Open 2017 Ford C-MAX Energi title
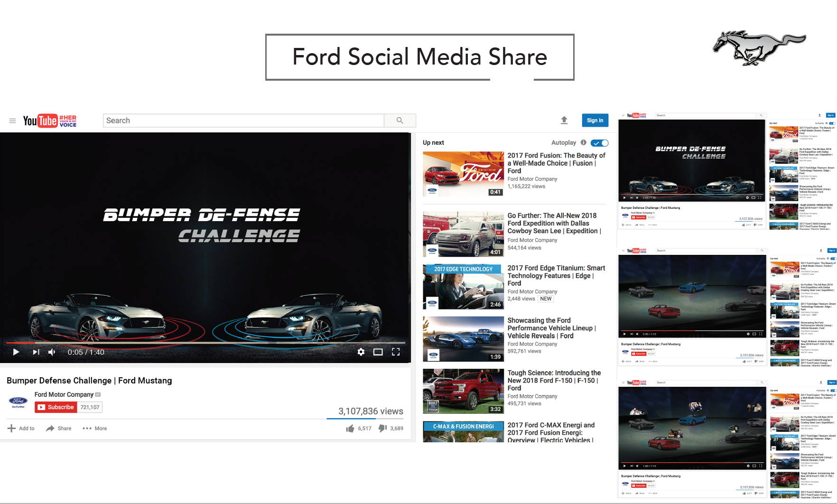This screenshot has height=504, width=837. [551, 432]
